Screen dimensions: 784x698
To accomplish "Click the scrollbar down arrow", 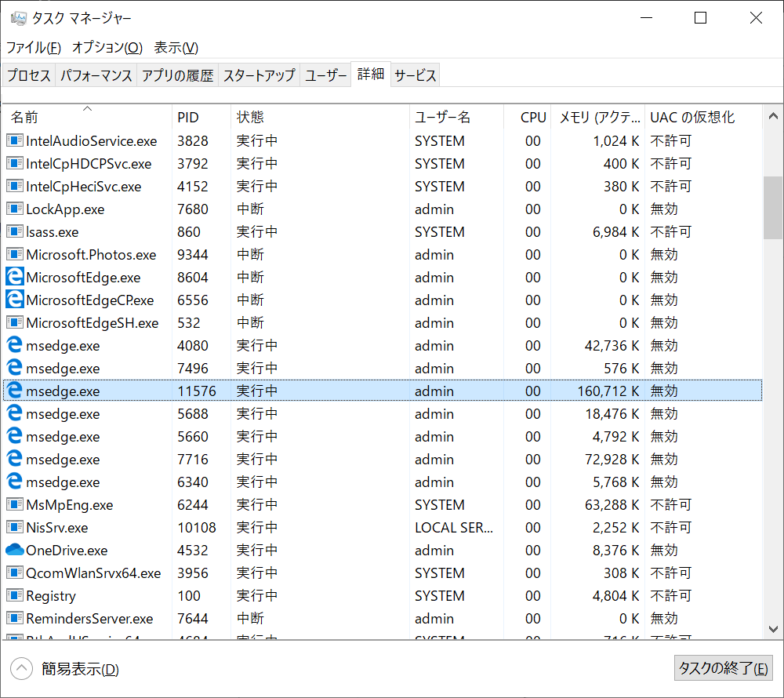I will pyautogui.click(x=773, y=629).
